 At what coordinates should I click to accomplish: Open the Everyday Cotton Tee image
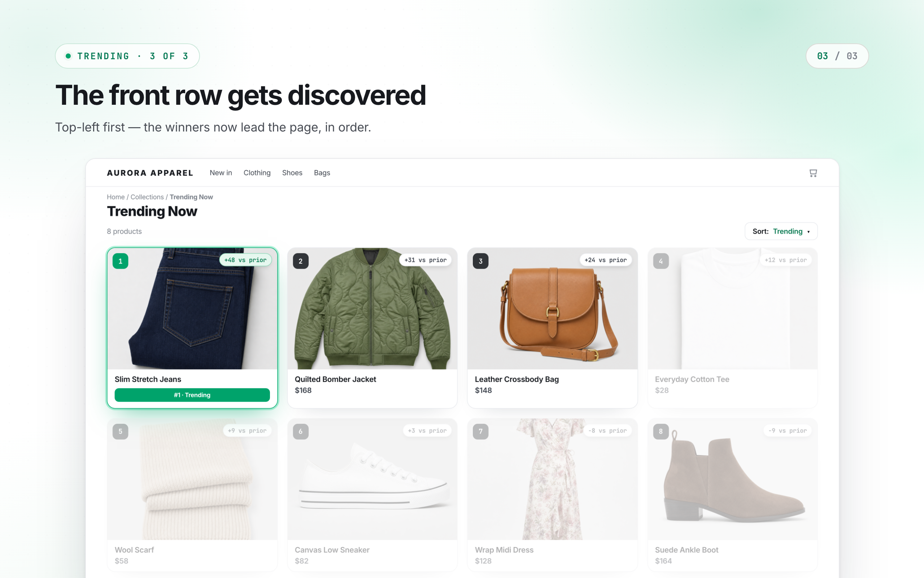pos(732,309)
